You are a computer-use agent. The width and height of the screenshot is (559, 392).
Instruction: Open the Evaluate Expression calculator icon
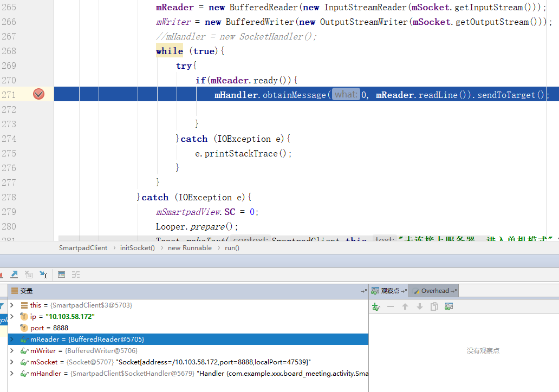[x=61, y=275]
